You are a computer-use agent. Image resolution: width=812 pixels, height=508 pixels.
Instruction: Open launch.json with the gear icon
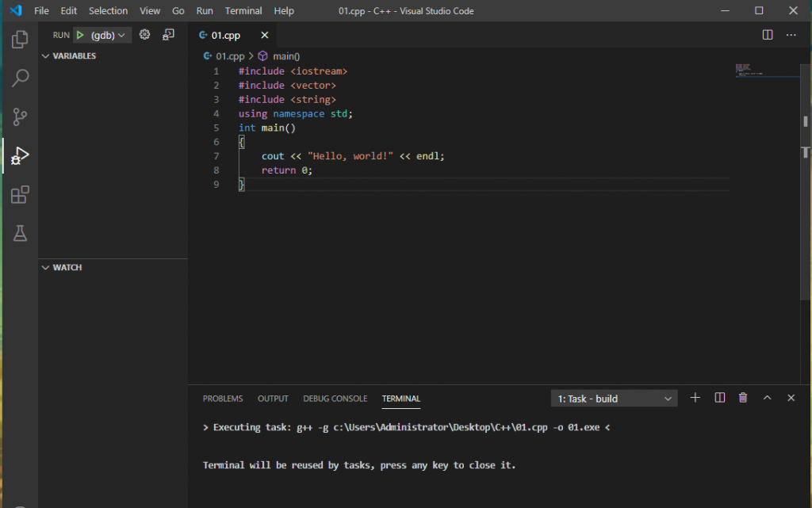[x=144, y=35]
